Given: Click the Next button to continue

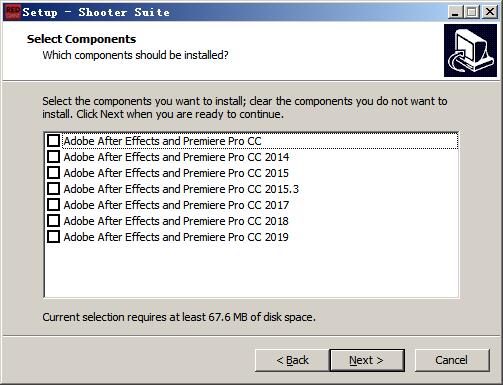Looking at the screenshot, I should tap(367, 360).
